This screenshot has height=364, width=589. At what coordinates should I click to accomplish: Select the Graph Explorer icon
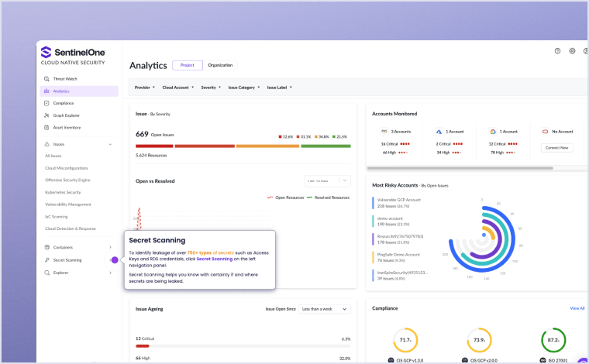pyautogui.click(x=47, y=115)
